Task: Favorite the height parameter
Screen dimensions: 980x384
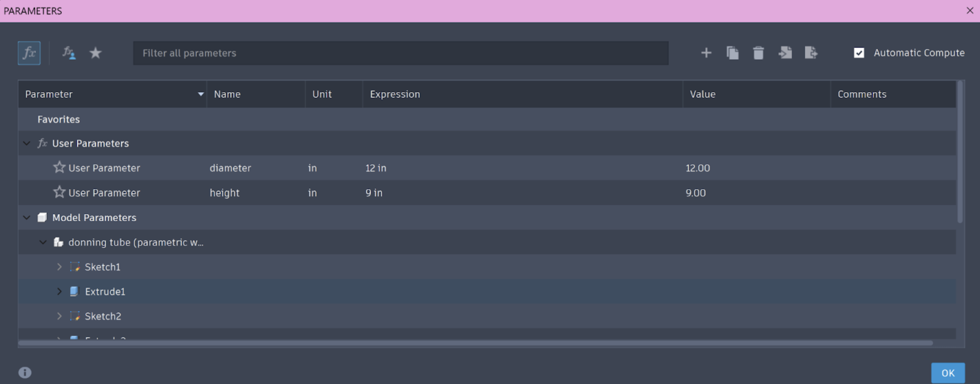Action: (x=59, y=192)
